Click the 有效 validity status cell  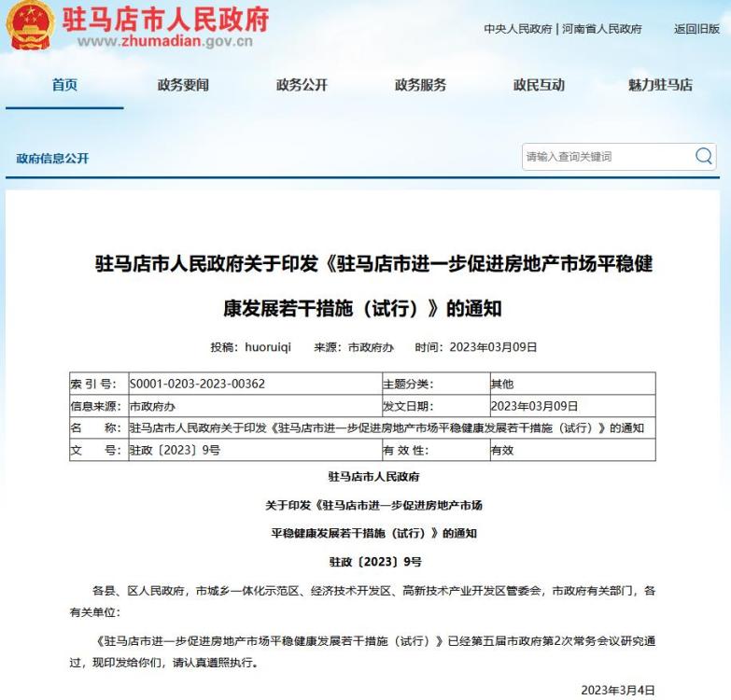pyautogui.click(x=502, y=450)
